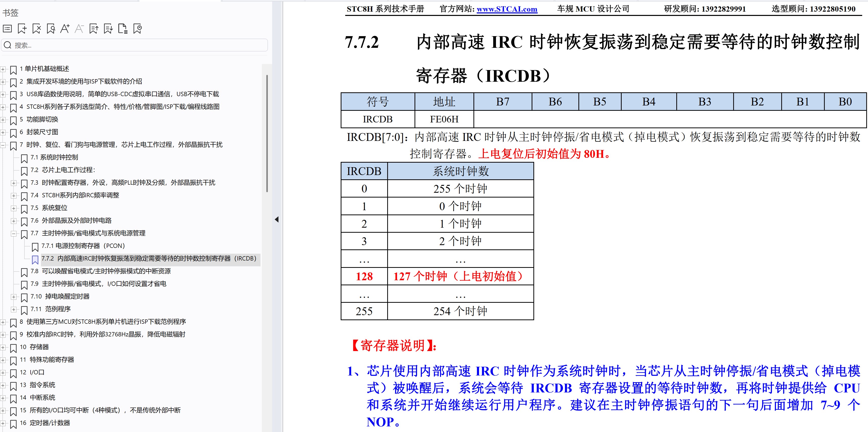Click the 系统时钟数 table header
Image resolution: width=868 pixels, height=432 pixels.
click(461, 171)
